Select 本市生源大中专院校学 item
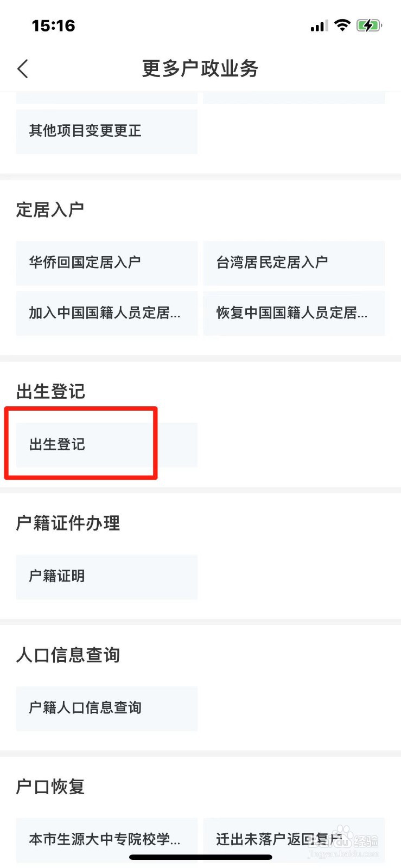The image size is (401, 868). 107,840
